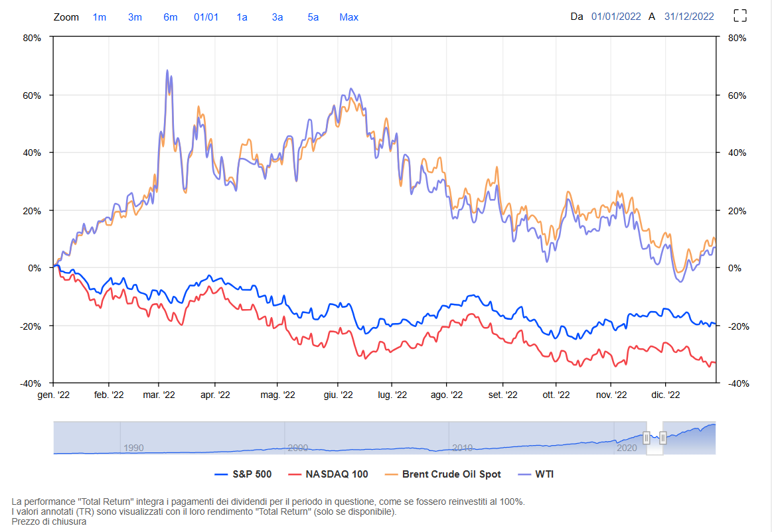
Task: Select the 3a zoom range
Action: coord(277,17)
